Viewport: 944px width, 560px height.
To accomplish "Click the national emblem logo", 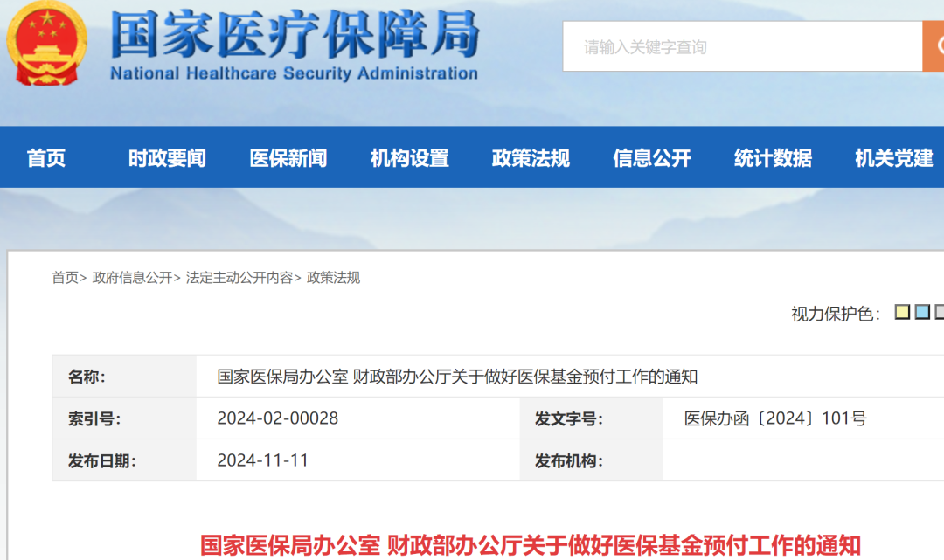I will pos(47,44).
